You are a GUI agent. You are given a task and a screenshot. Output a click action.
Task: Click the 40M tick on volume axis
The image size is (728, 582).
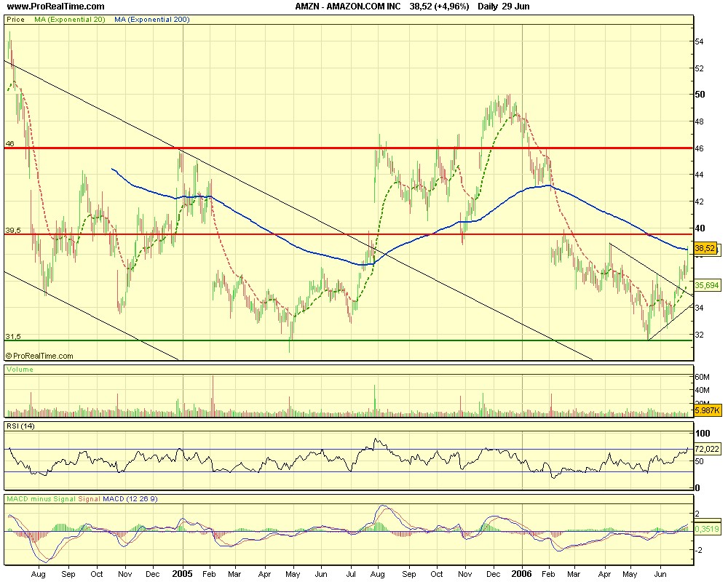point(702,390)
